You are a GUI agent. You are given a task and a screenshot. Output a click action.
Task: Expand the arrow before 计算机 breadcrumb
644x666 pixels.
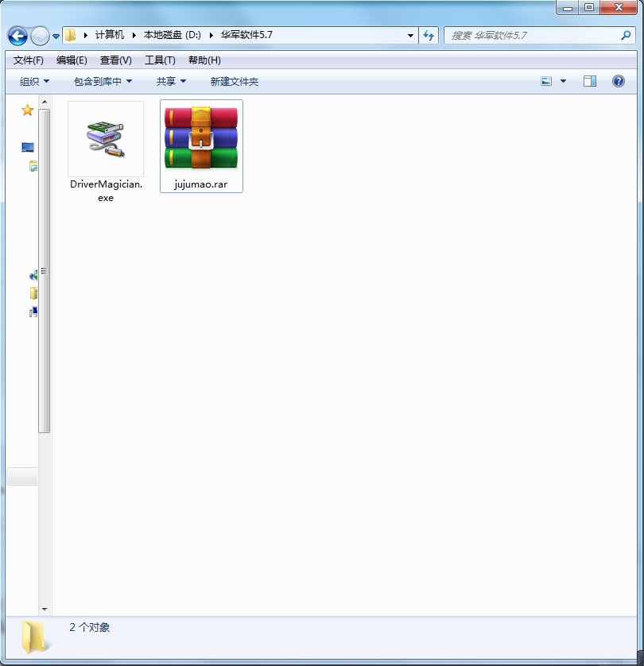[85, 35]
